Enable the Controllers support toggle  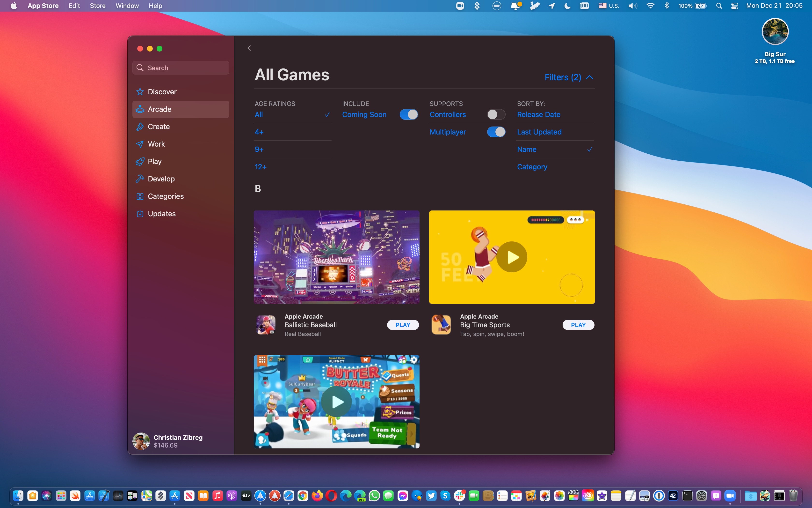(496, 115)
